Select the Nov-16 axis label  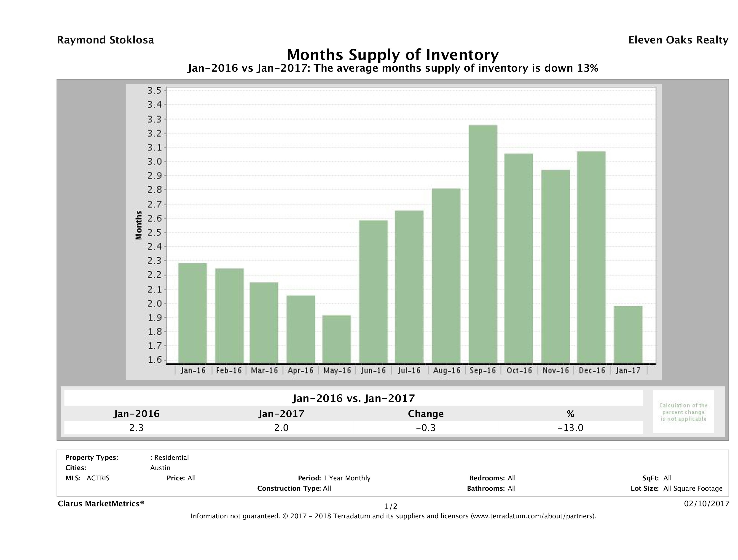pos(556,370)
